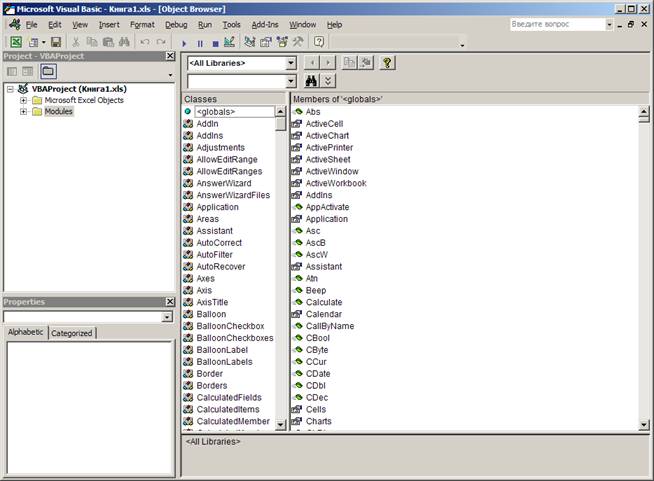Open Object Browser help question-mark icon

(387, 63)
